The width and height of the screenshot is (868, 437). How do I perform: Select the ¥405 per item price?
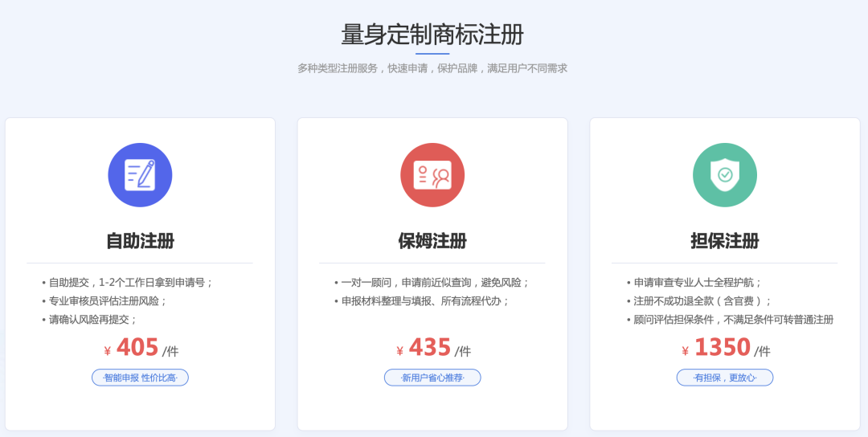140,349
